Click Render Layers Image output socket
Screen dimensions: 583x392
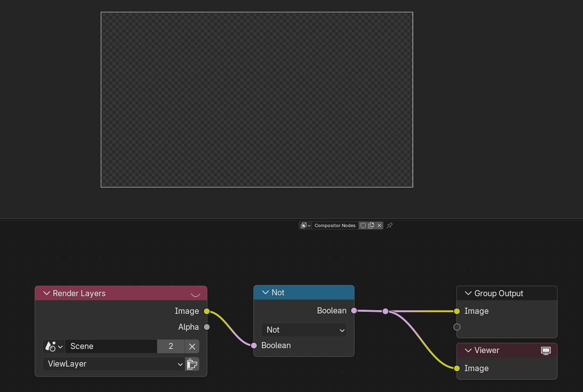pyautogui.click(x=207, y=311)
